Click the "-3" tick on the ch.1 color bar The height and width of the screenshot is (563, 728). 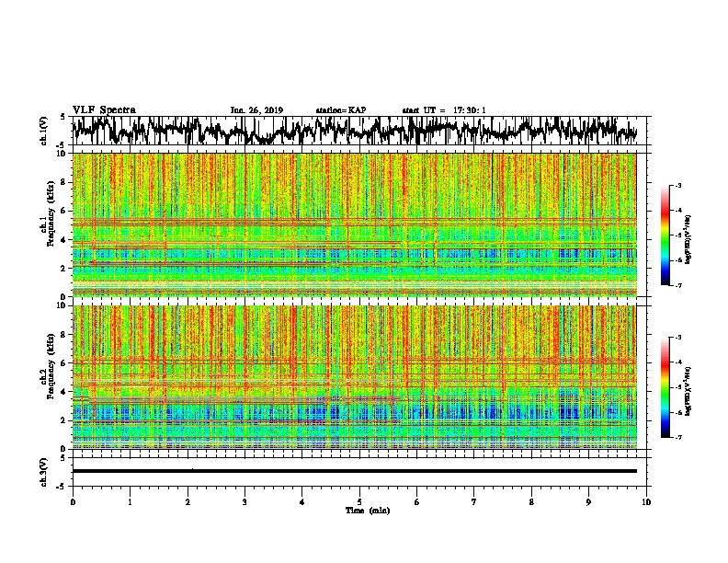point(677,186)
